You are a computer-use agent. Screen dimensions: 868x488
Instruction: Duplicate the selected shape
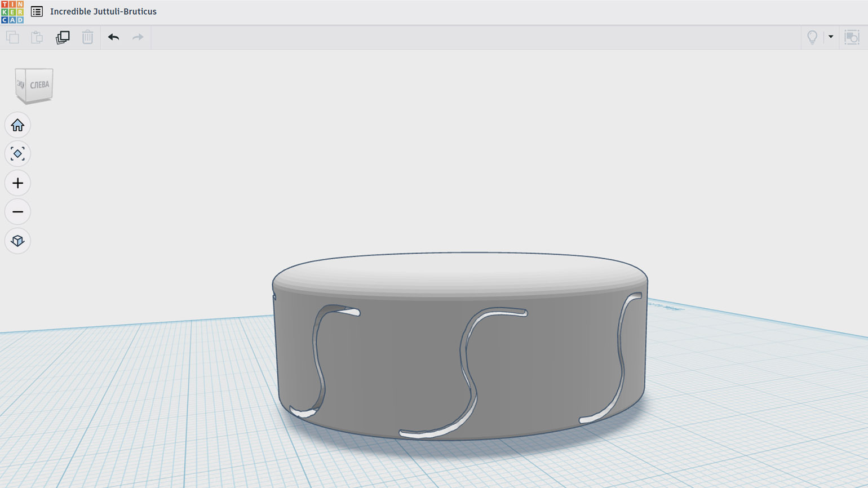coord(63,38)
